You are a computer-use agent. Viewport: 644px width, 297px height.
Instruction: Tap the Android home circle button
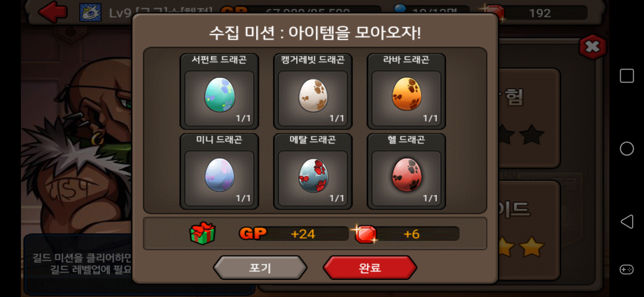click(627, 149)
